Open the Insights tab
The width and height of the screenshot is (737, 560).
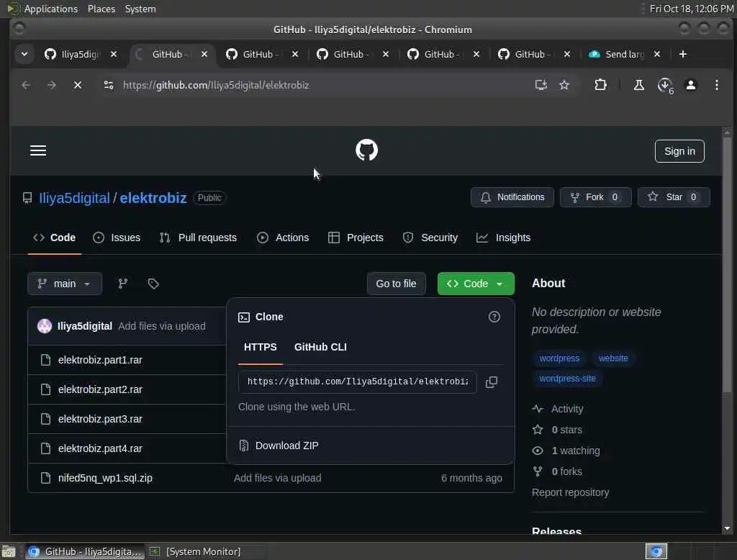click(503, 238)
